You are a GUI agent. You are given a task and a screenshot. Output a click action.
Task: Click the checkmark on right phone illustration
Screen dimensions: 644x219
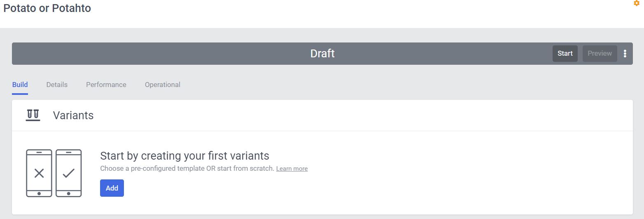click(x=68, y=173)
